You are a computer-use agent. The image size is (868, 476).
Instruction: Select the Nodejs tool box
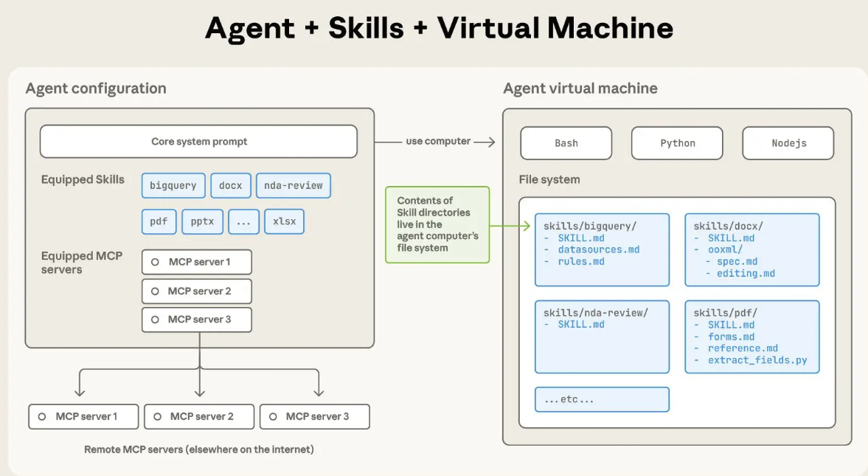788,143
